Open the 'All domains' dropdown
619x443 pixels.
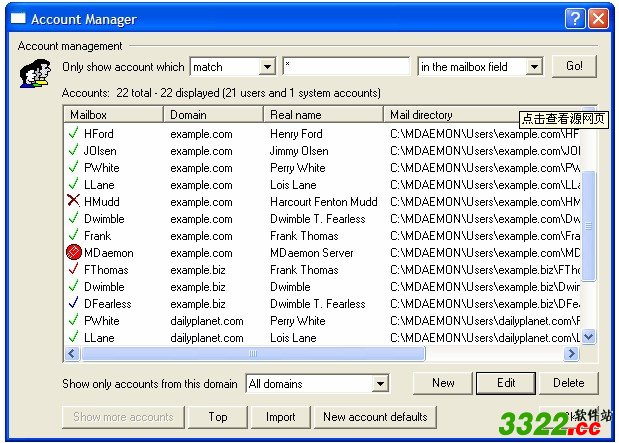380,383
